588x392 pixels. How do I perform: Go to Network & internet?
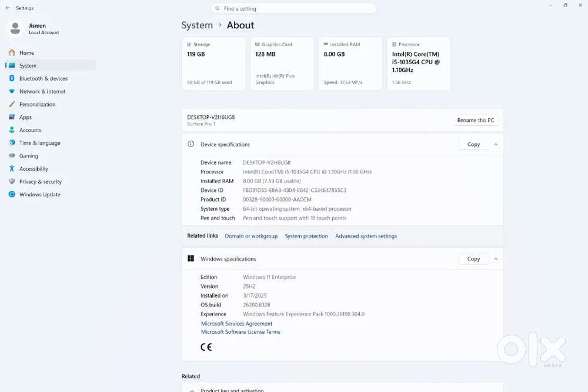coord(51,91)
